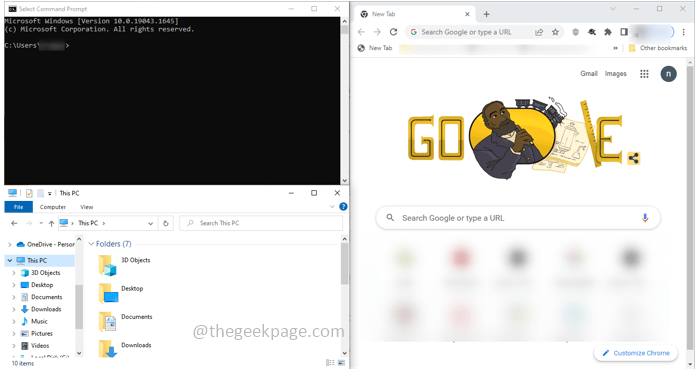The height and width of the screenshot is (376, 697).
Task: Switch to thumbnail view in File Explorer
Action: click(x=341, y=363)
